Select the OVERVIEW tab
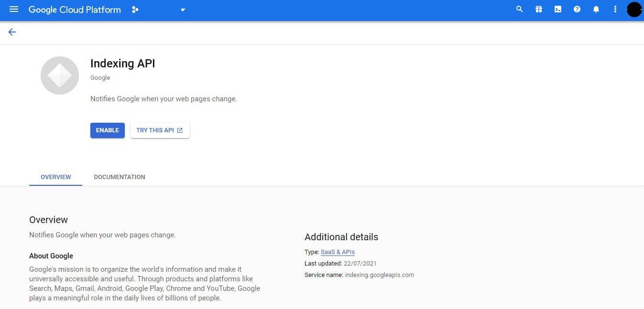The height and width of the screenshot is (309, 644). (55, 177)
